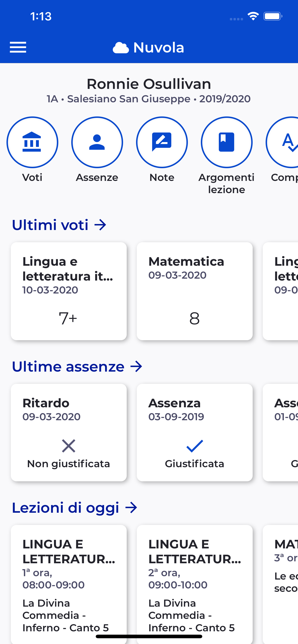Open the 2ª ora lesson card
The width and height of the screenshot is (298, 644).
click(195, 582)
